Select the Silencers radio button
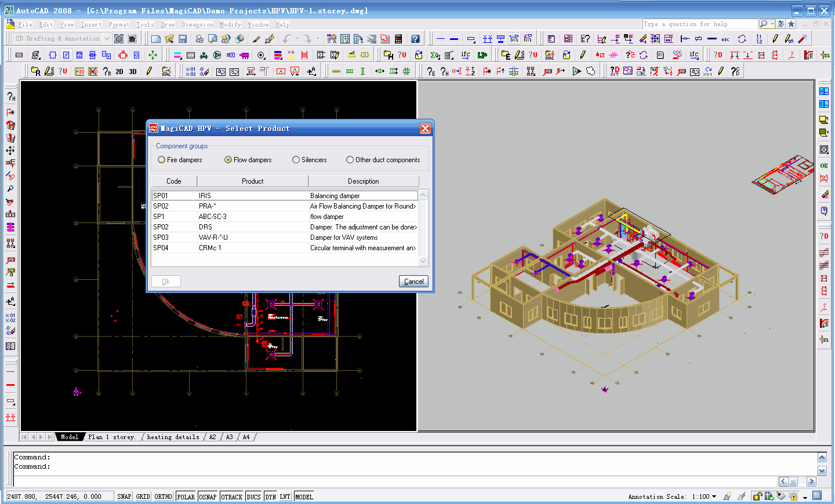This screenshot has height=504, width=835. 296,160
